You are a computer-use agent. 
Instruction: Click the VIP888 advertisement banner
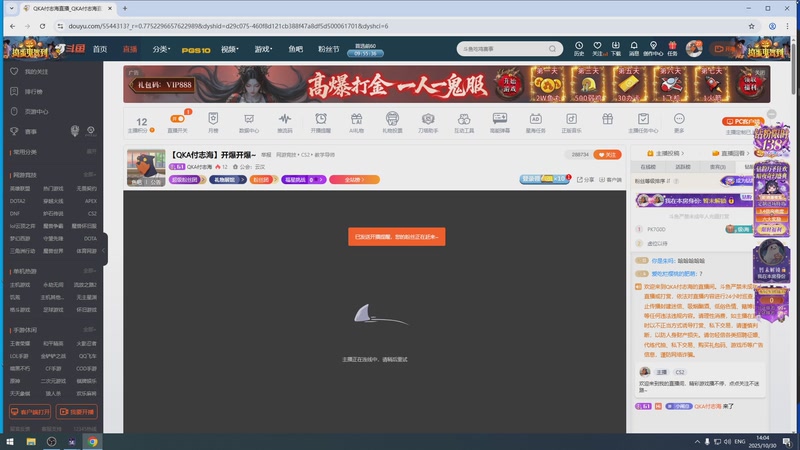(446, 84)
